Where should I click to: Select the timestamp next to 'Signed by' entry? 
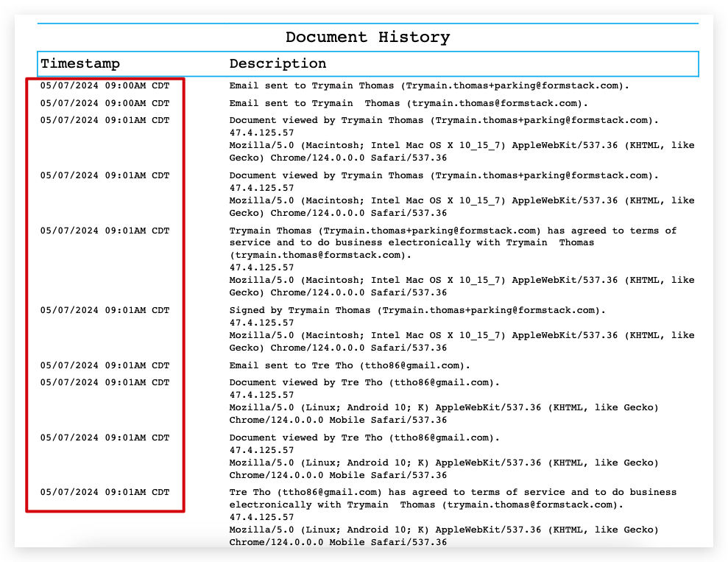105,311
